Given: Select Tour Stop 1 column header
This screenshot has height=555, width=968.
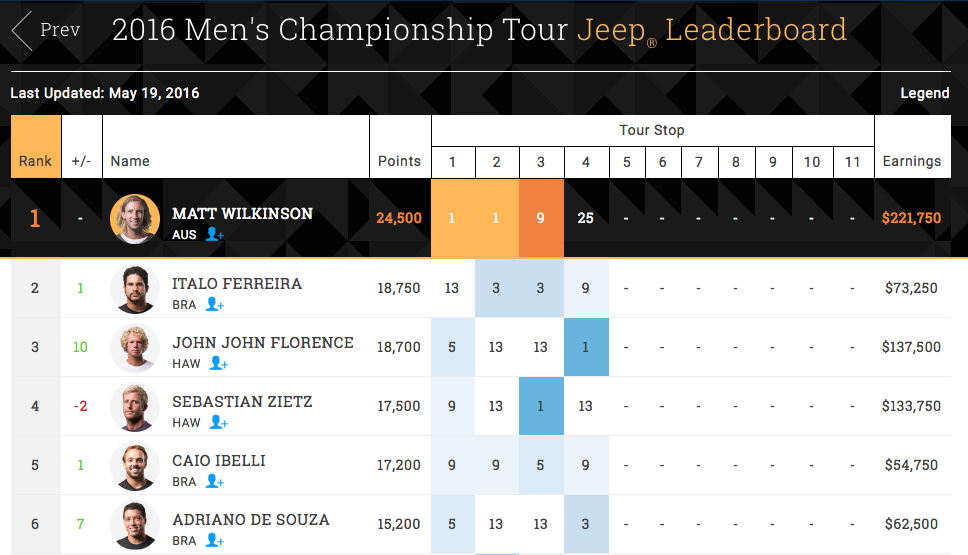Looking at the screenshot, I should point(452,162).
